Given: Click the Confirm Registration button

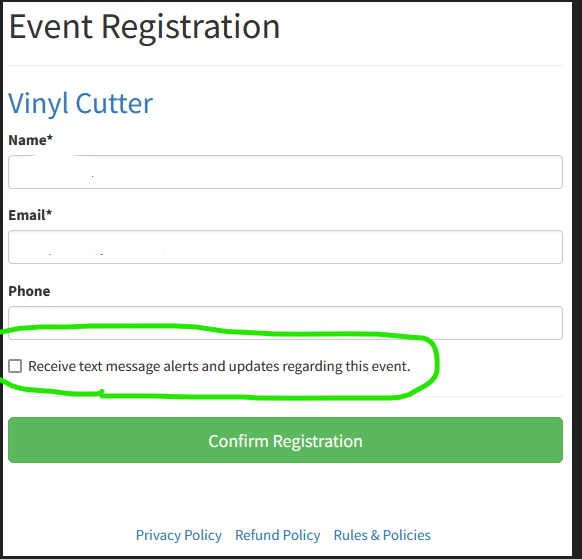Looking at the screenshot, I should 285,440.
